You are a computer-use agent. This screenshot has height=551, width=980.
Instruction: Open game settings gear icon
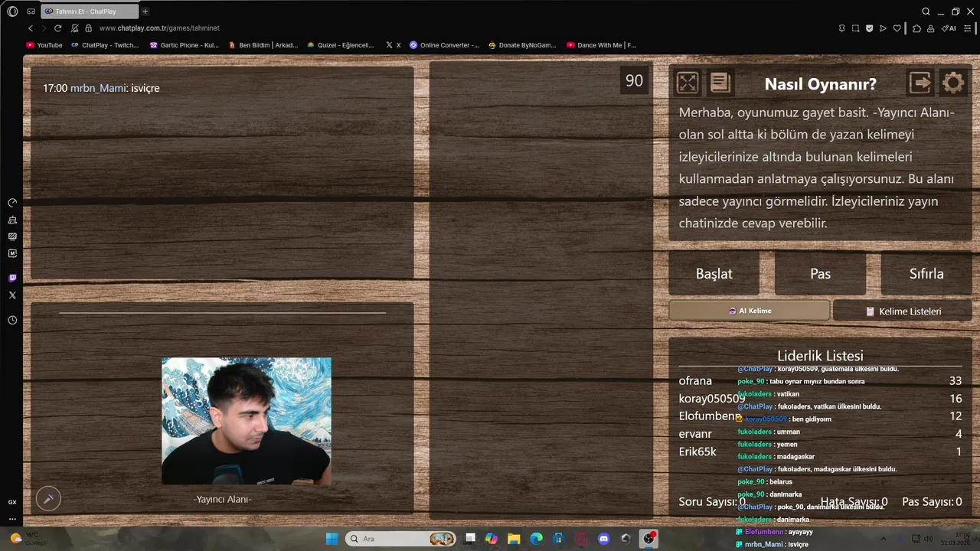pos(953,83)
